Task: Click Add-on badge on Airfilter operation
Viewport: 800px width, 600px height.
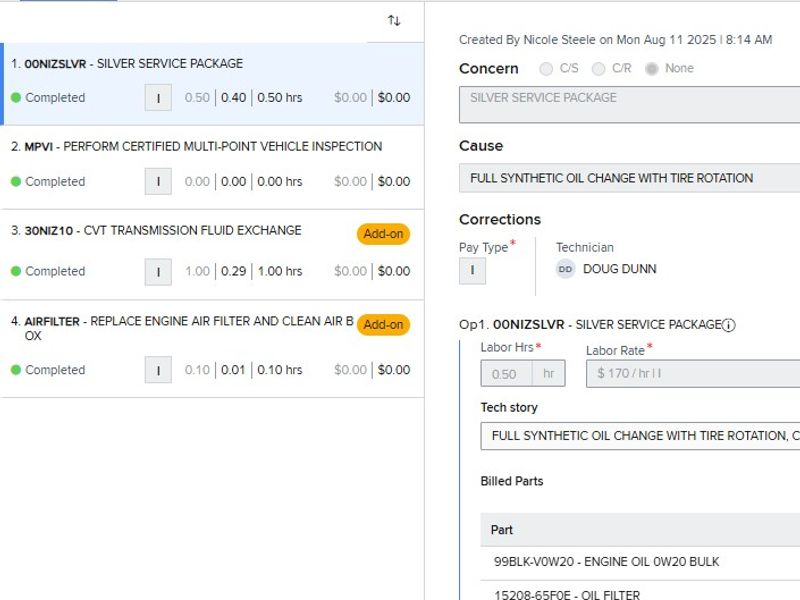Action: tap(383, 325)
